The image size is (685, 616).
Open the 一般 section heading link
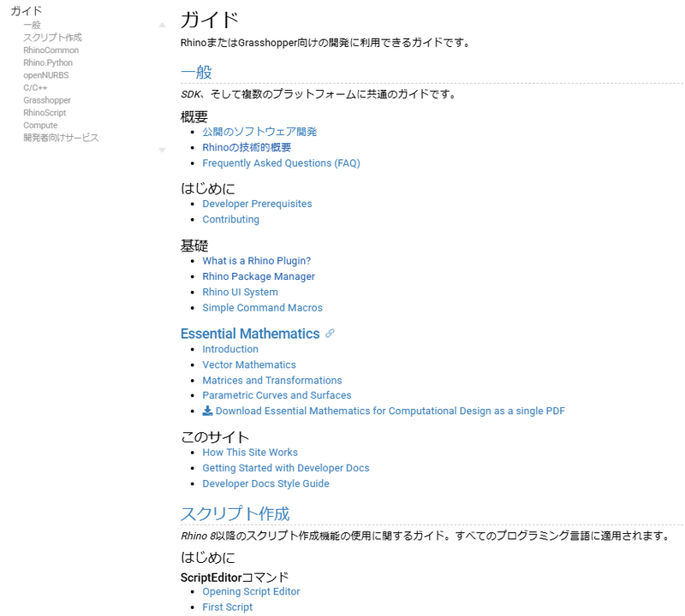tap(196, 73)
